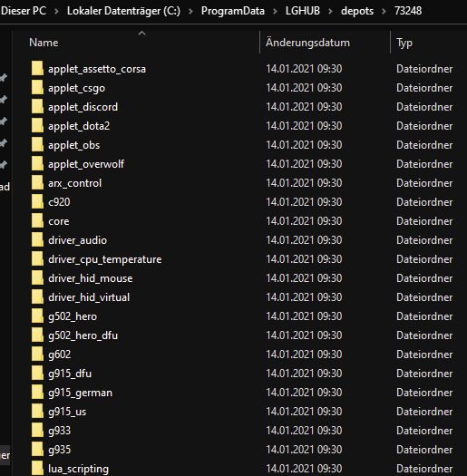The width and height of the screenshot is (467, 476).
Task: Open breadcrumb chevron after Dieser PC
Action: coord(56,11)
